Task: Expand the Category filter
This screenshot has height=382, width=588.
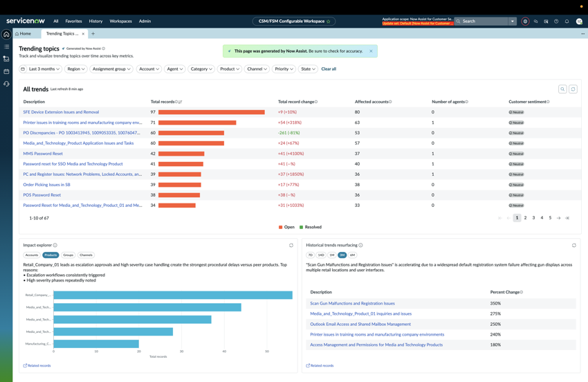Action: pyautogui.click(x=201, y=69)
